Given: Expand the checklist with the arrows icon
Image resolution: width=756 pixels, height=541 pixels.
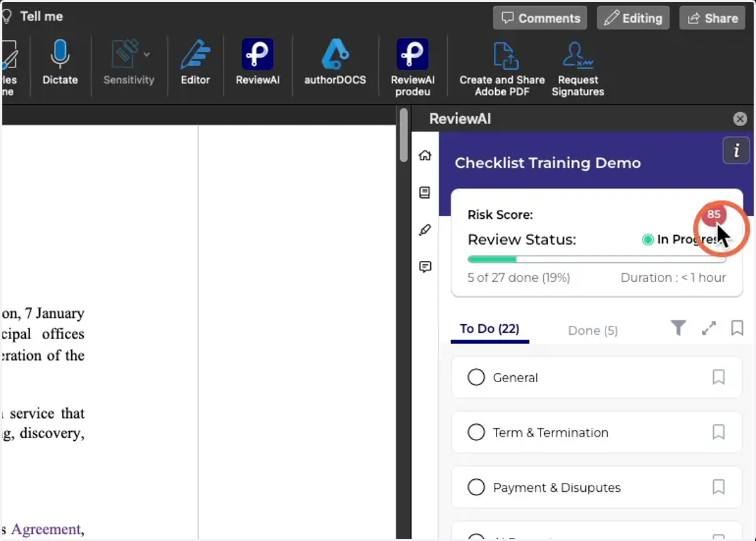Looking at the screenshot, I should click(709, 329).
